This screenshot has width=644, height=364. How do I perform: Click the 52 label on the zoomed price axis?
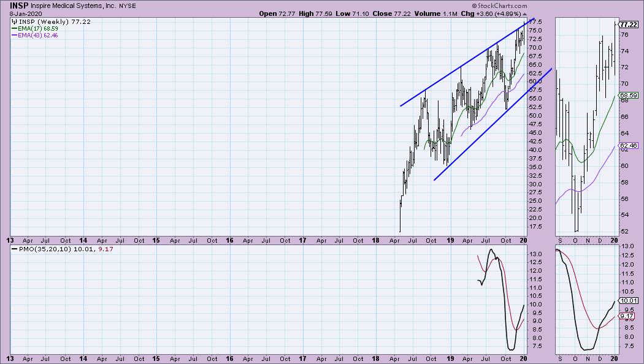624,232
